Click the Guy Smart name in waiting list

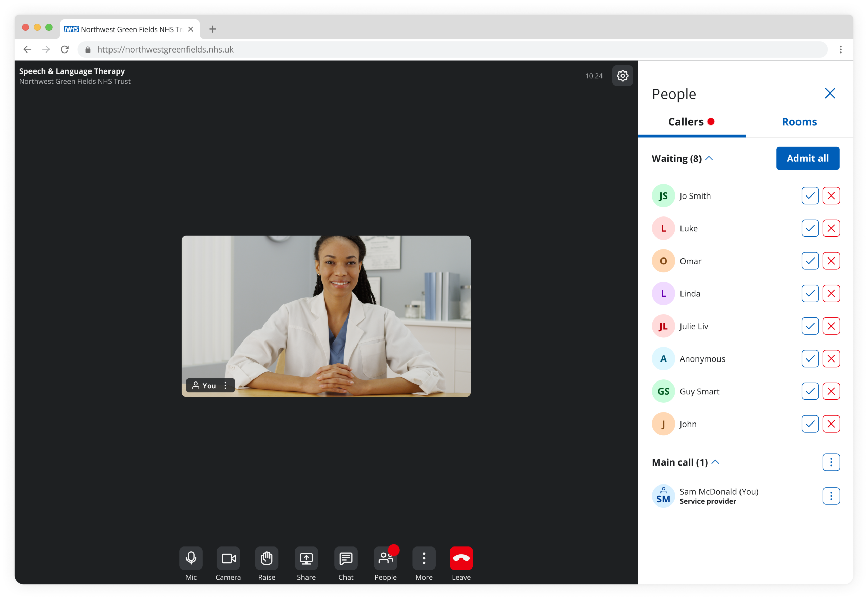(x=699, y=391)
